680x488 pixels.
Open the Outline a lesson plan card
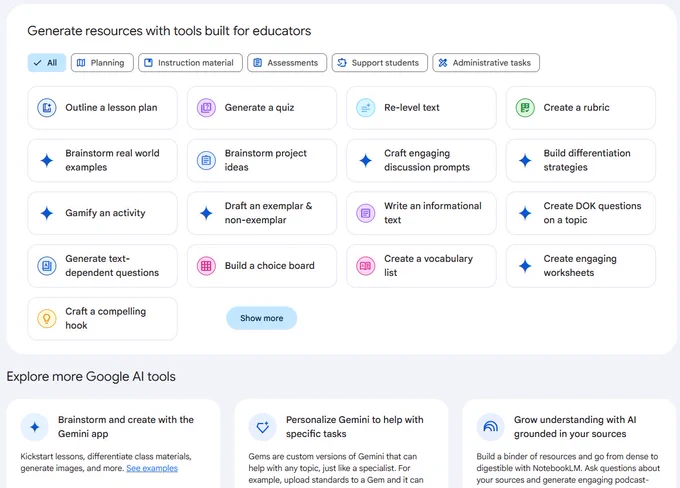pyautogui.click(x=102, y=108)
